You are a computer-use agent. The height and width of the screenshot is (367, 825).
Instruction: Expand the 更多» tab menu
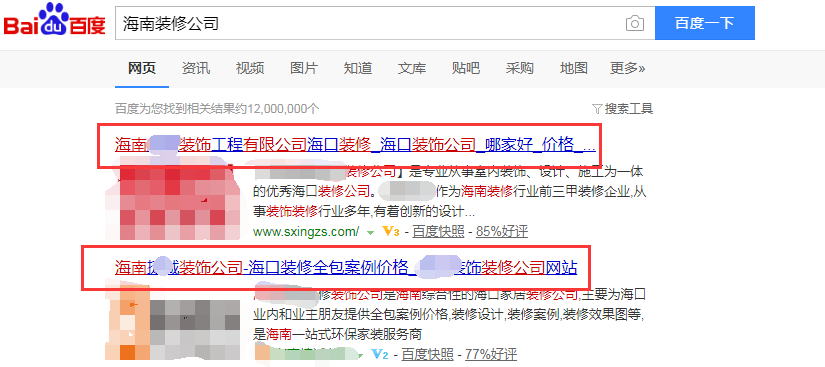pyautogui.click(x=628, y=68)
